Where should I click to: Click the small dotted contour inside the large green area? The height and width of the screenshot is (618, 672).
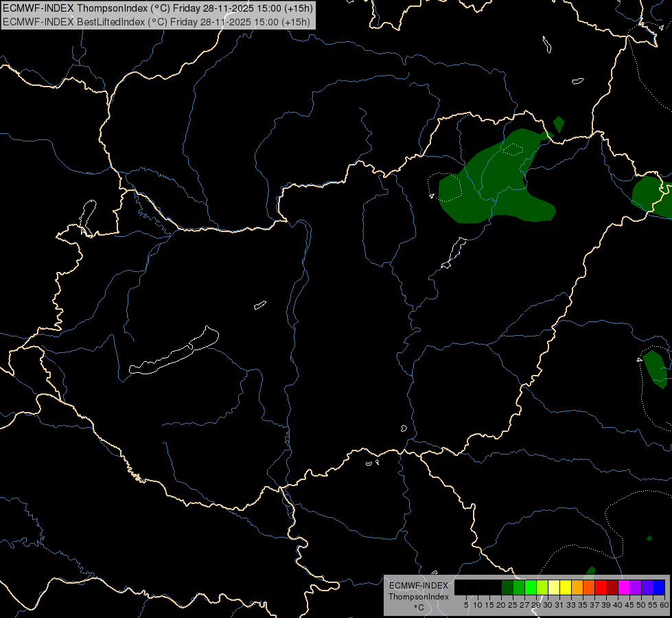point(513,149)
